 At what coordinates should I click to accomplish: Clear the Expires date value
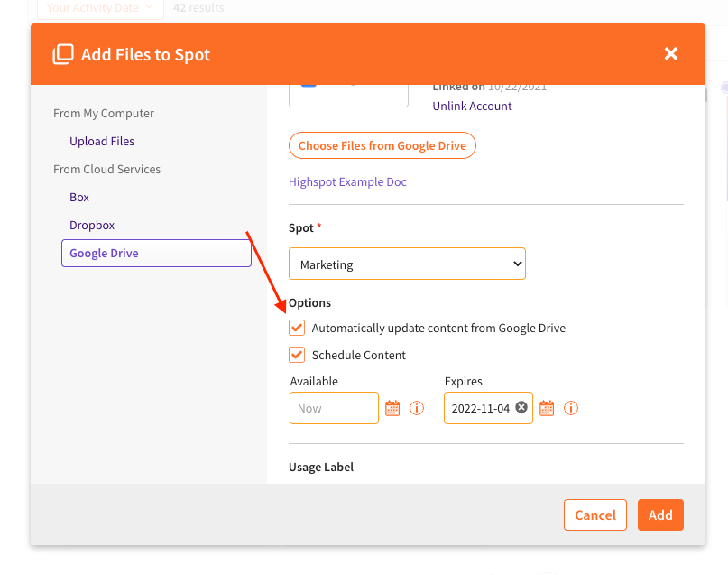[x=521, y=408]
